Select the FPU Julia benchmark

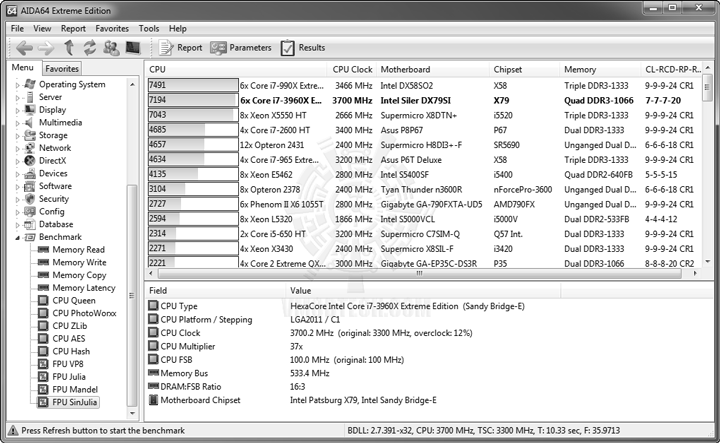click(x=69, y=377)
